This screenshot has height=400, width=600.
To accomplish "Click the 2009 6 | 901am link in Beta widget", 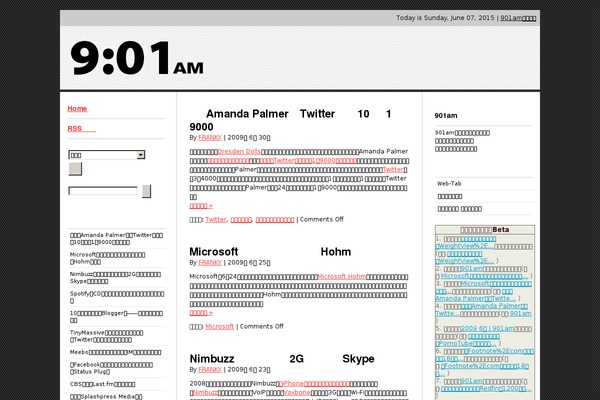I will pos(488,328).
